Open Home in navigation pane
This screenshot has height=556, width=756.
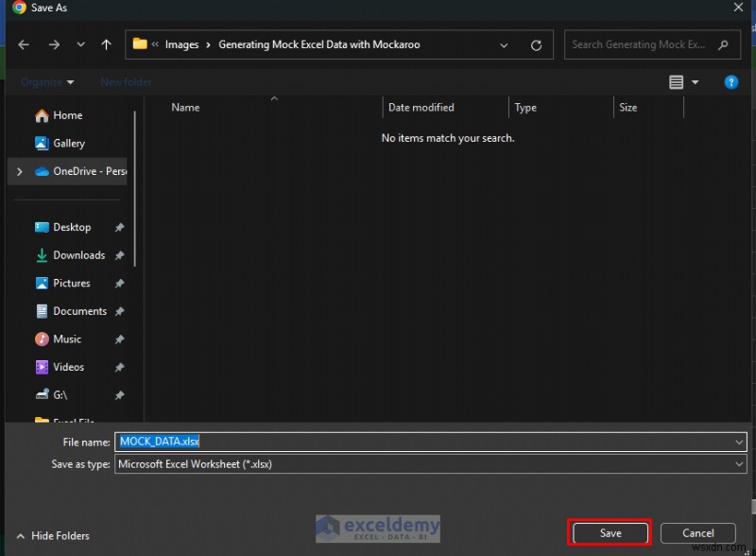[x=67, y=115]
